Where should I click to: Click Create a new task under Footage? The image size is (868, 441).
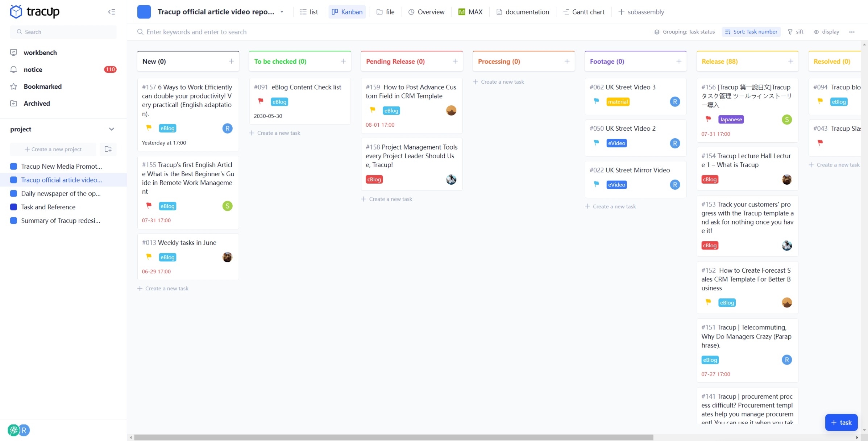(x=611, y=206)
